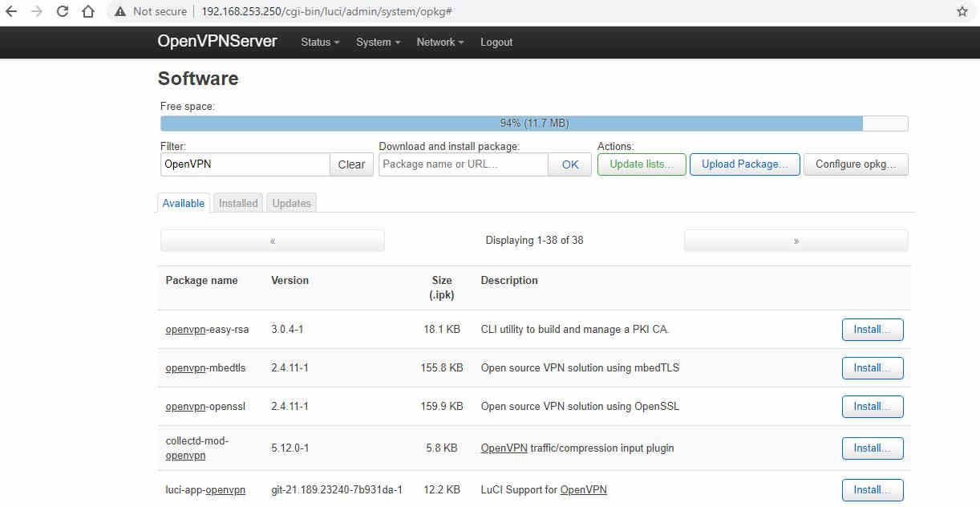Click the 5.8 KB size cell
The height and width of the screenshot is (507, 980).
(x=442, y=448)
